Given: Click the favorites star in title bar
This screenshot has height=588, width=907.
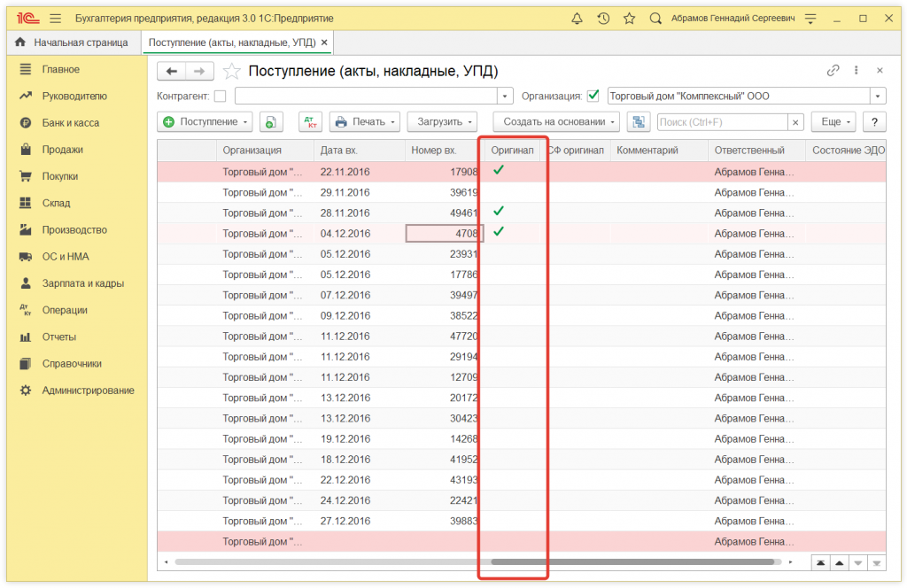Looking at the screenshot, I should 629,18.
